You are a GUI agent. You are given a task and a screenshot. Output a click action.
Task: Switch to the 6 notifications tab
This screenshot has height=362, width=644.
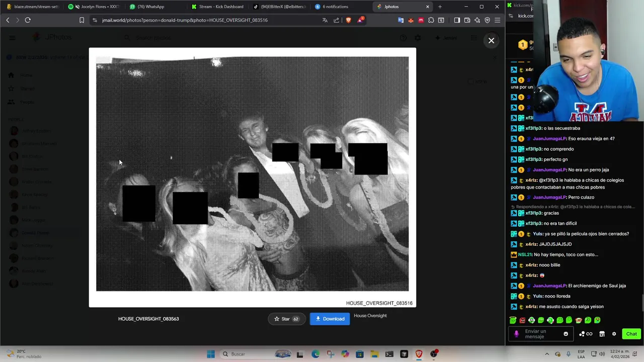341,7
